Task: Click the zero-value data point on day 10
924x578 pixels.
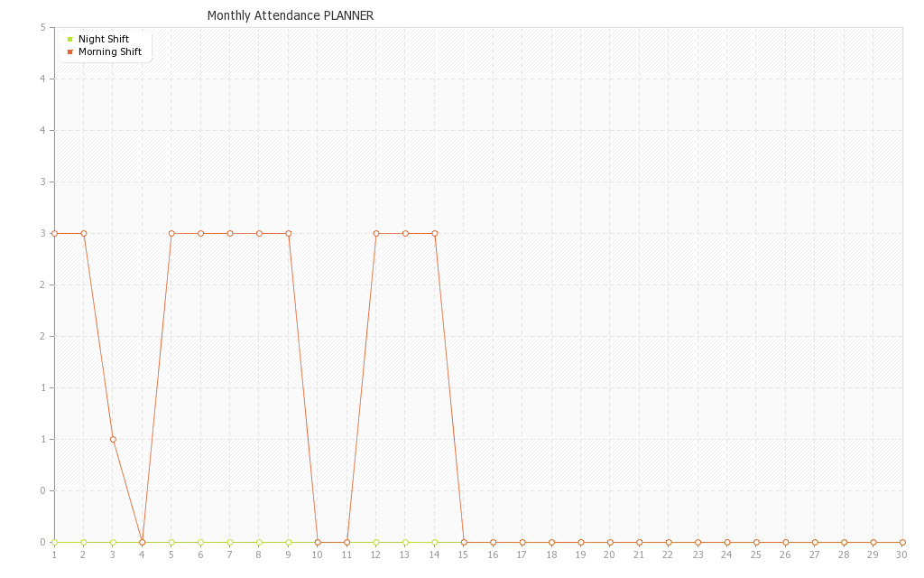Action: pos(318,542)
